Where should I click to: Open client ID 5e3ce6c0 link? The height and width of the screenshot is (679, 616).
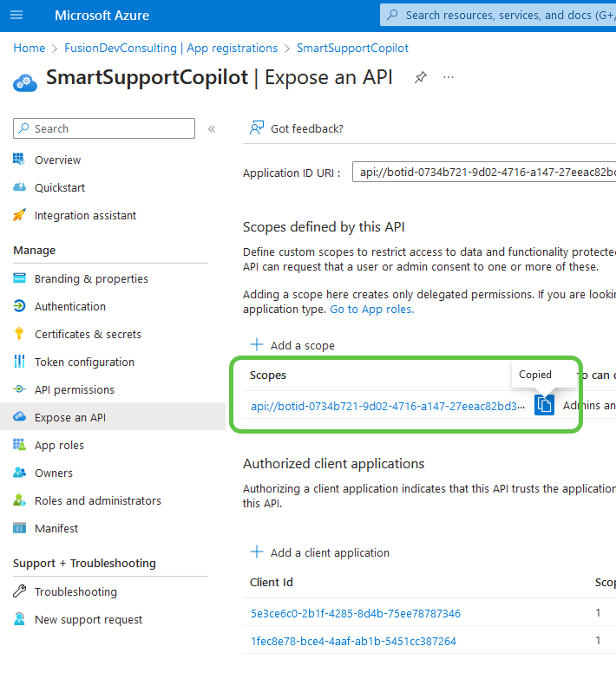pos(355,613)
